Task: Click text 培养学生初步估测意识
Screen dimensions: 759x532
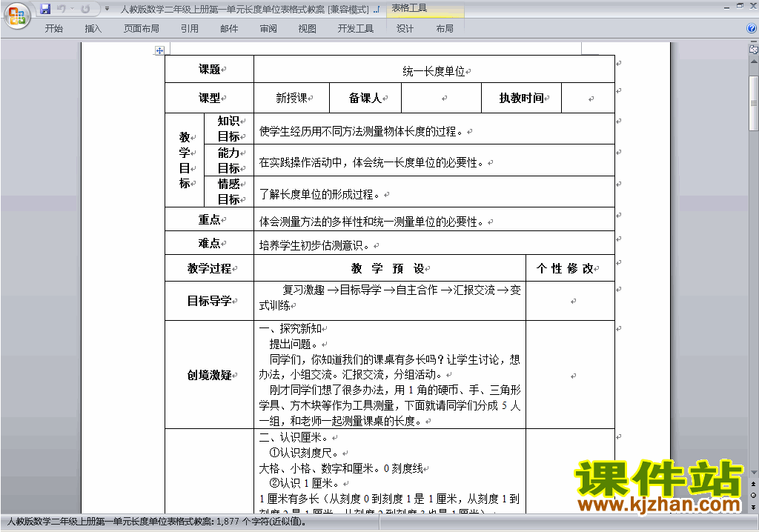Action: 314,245
